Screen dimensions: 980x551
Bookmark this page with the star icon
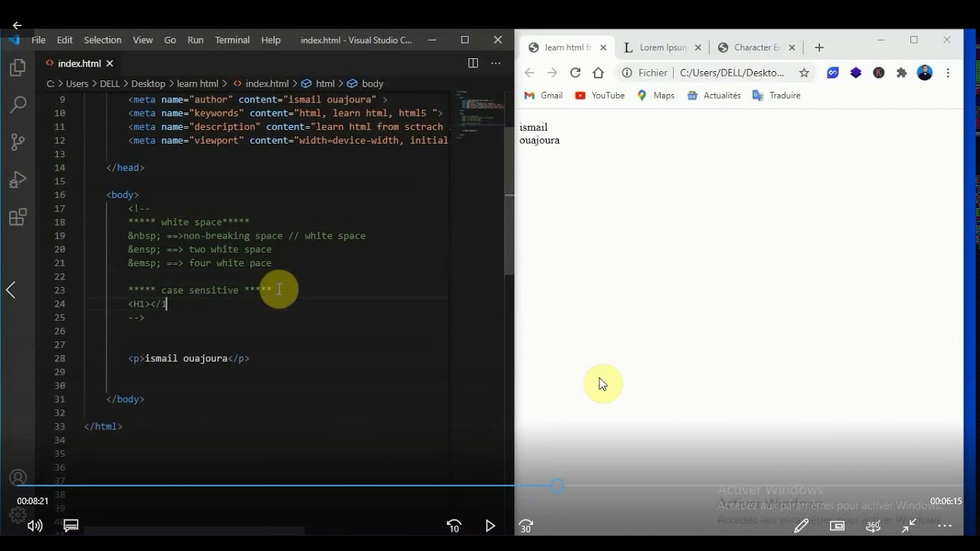[804, 73]
